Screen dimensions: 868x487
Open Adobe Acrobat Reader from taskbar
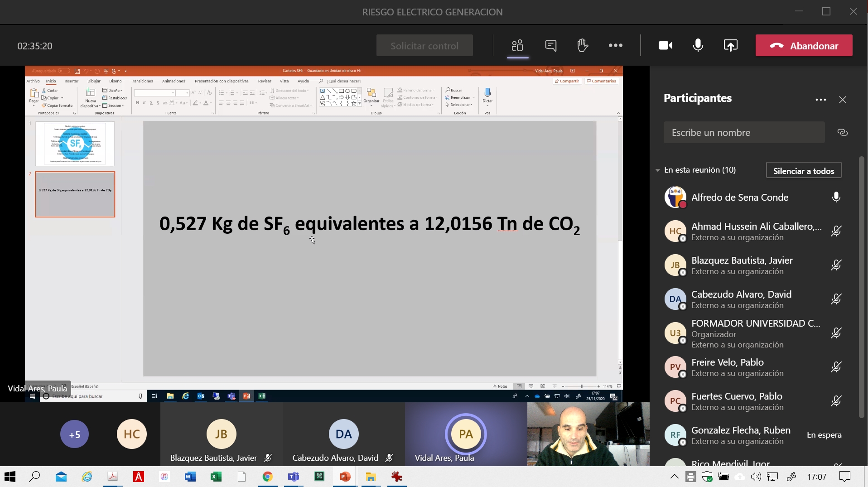click(x=112, y=477)
